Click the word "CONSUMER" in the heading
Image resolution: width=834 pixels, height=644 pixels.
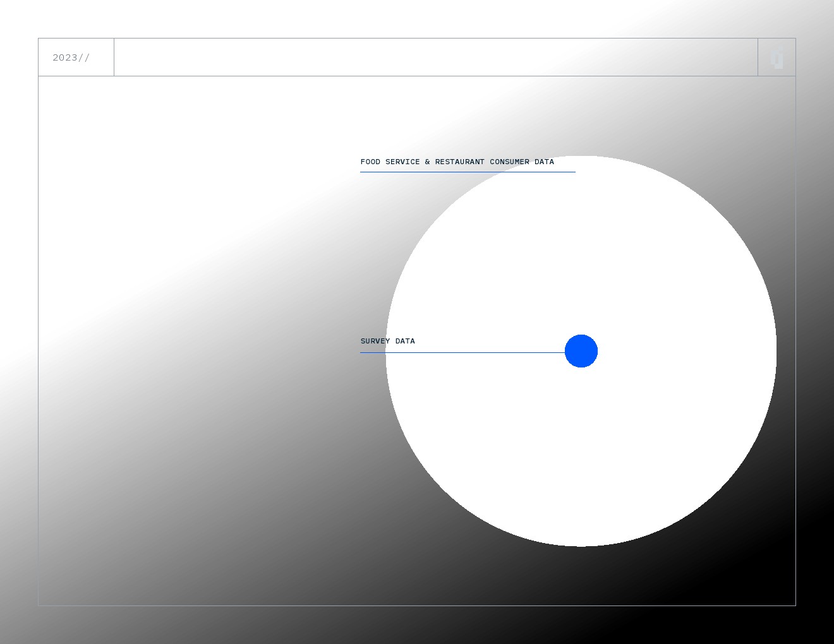(x=509, y=162)
